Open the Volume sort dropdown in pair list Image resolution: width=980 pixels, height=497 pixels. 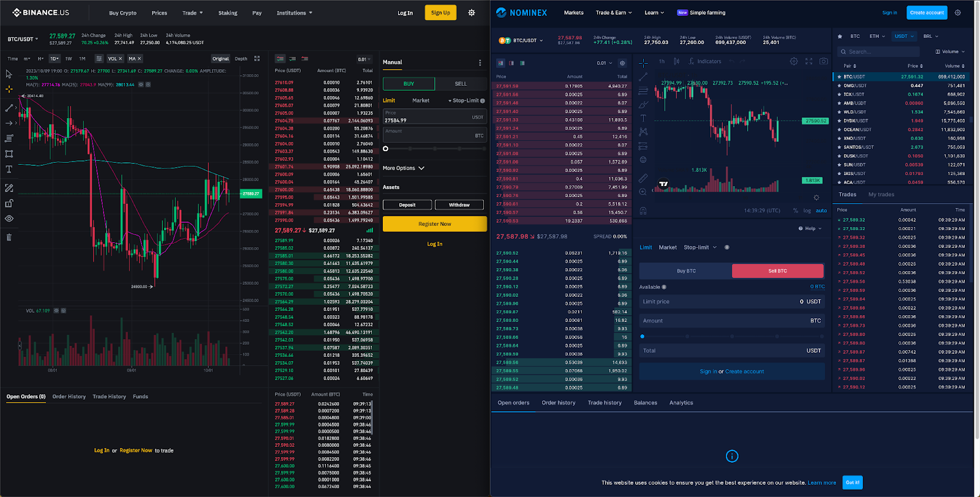pos(951,51)
